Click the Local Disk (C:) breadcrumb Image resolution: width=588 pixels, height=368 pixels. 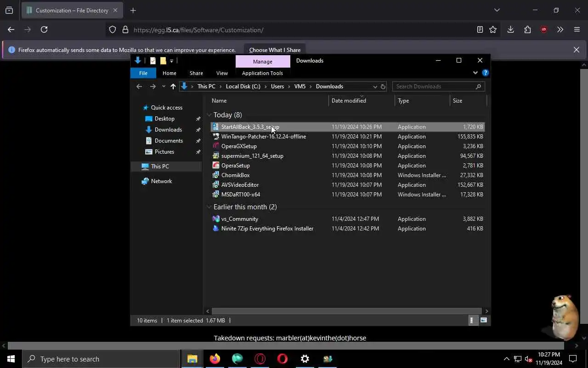243,86
